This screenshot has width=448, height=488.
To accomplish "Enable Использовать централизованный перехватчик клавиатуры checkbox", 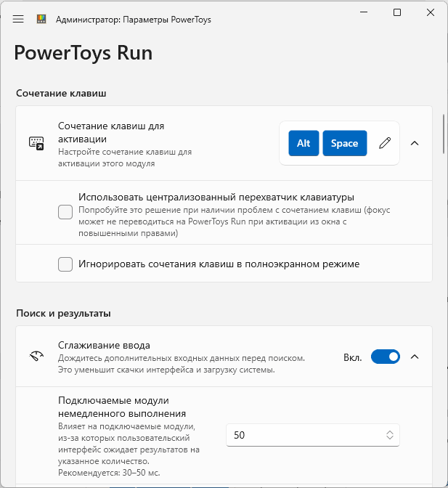I will pos(65,212).
